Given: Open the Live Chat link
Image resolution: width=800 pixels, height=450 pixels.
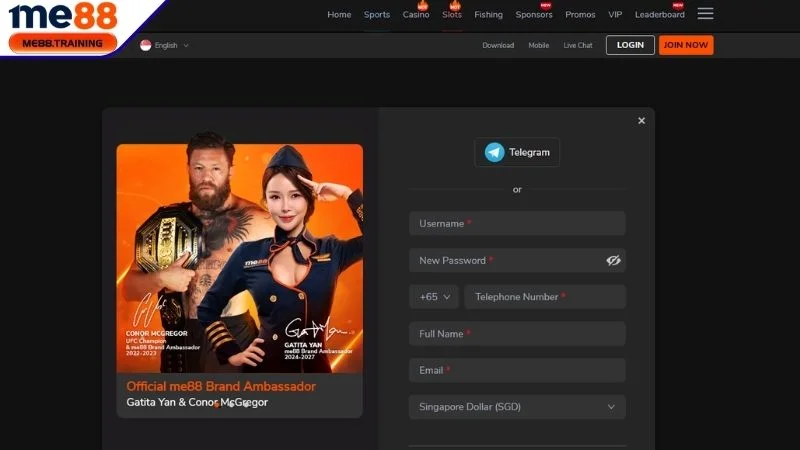Looking at the screenshot, I should [578, 45].
